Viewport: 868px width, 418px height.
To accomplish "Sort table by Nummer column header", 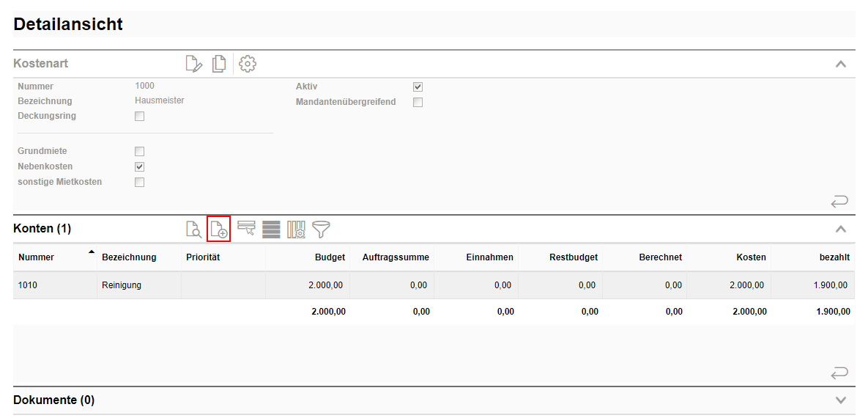I will 36,257.
